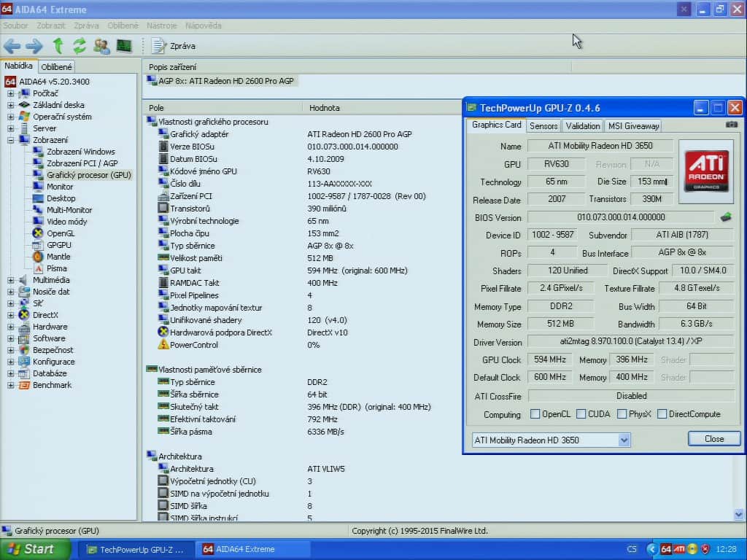
Task: Click the Driver Version field in GPU-Z
Action: [x=630, y=341]
